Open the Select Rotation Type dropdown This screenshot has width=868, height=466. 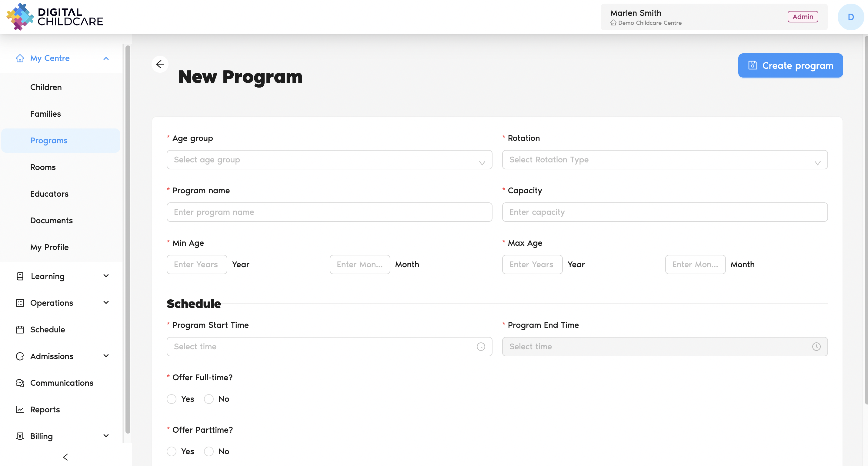(x=664, y=160)
